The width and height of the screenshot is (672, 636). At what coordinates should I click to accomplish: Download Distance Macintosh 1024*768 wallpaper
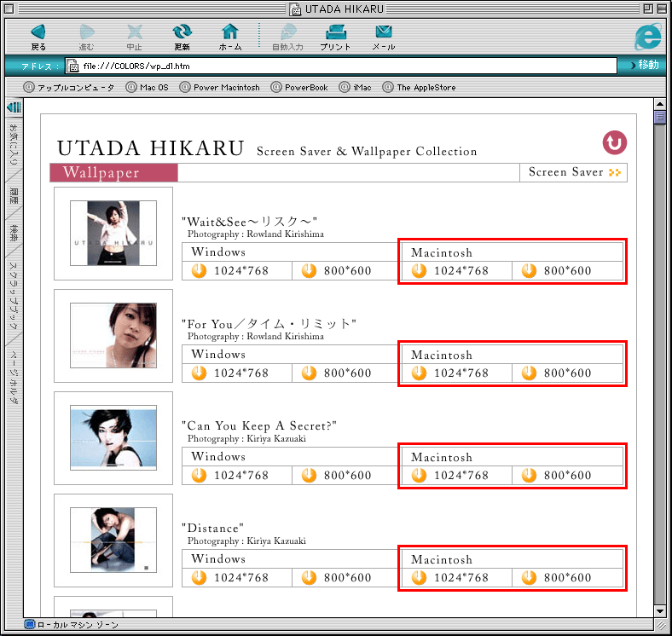tap(457, 578)
